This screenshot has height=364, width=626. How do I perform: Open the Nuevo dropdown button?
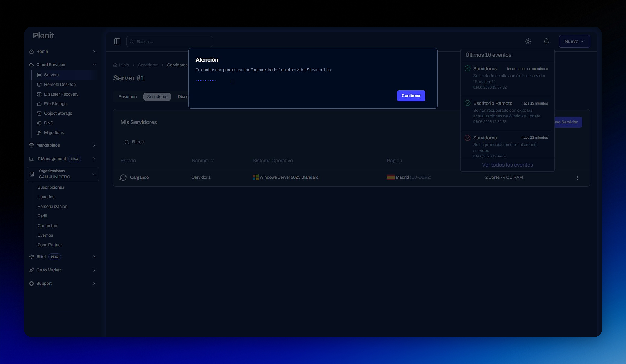coord(574,41)
